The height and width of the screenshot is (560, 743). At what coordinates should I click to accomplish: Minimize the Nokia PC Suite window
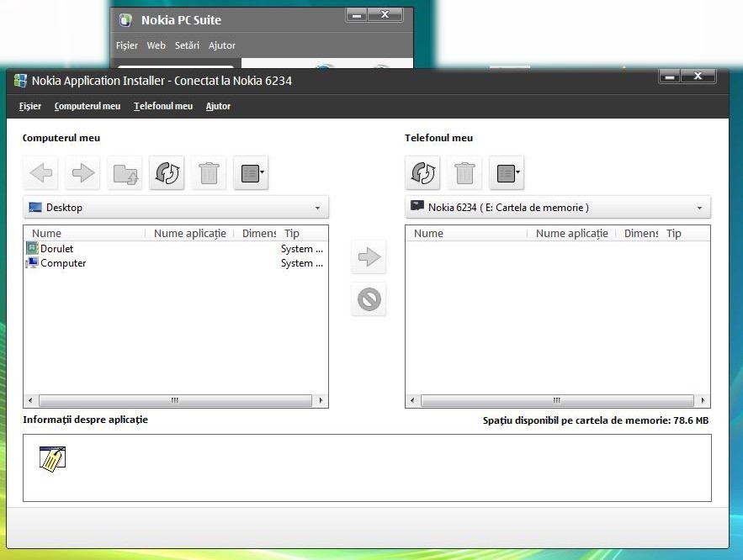coord(357,15)
